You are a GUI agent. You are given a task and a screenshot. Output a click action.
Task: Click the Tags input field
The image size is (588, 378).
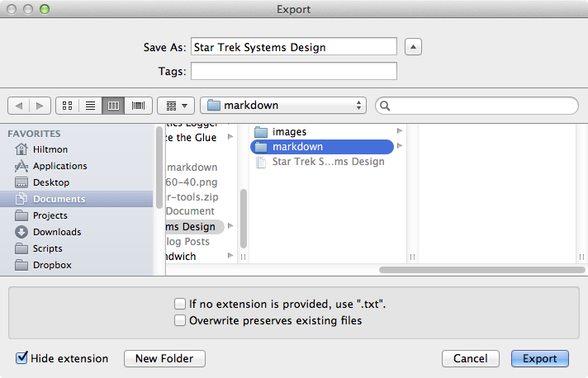pyautogui.click(x=294, y=71)
